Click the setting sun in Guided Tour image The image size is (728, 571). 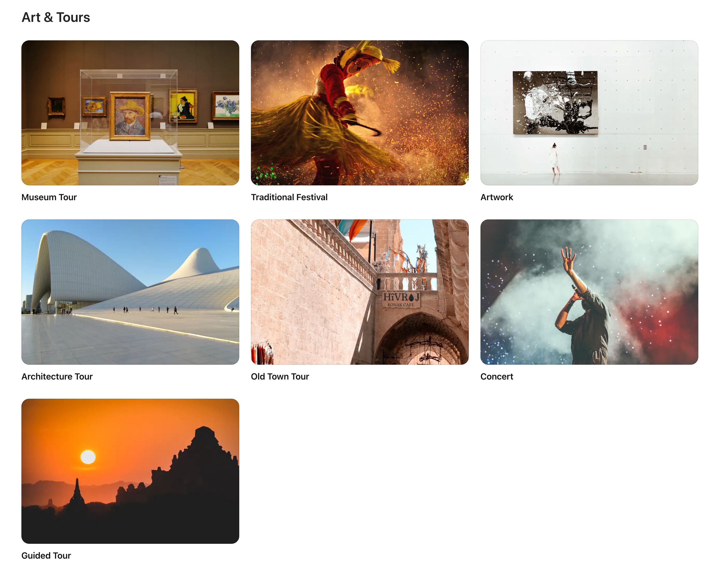[88, 457]
